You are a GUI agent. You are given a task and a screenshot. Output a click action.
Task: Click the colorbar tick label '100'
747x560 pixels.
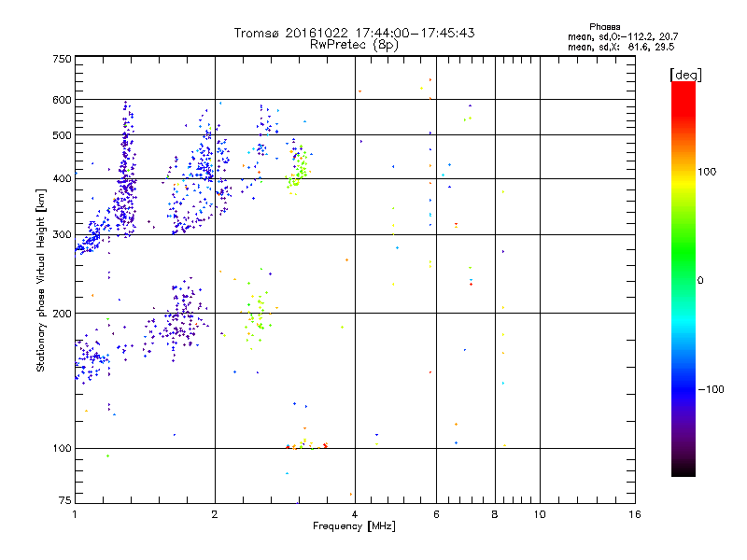click(707, 172)
